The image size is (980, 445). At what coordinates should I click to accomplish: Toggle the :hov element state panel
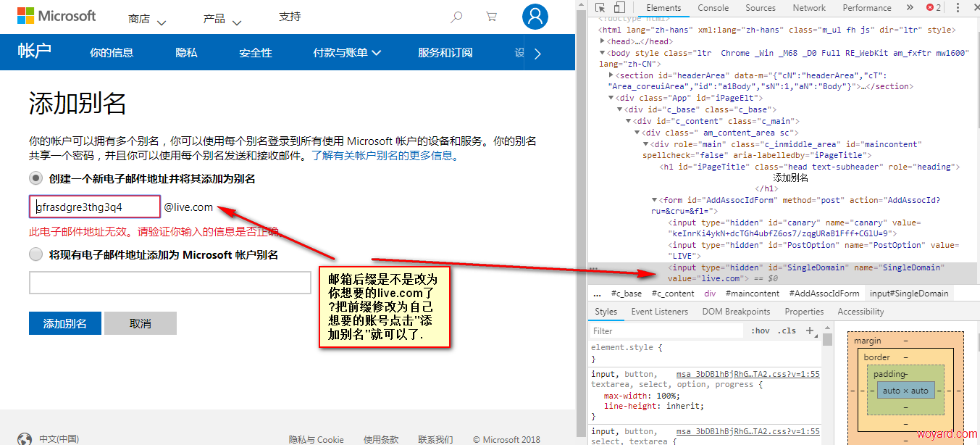coord(761,330)
